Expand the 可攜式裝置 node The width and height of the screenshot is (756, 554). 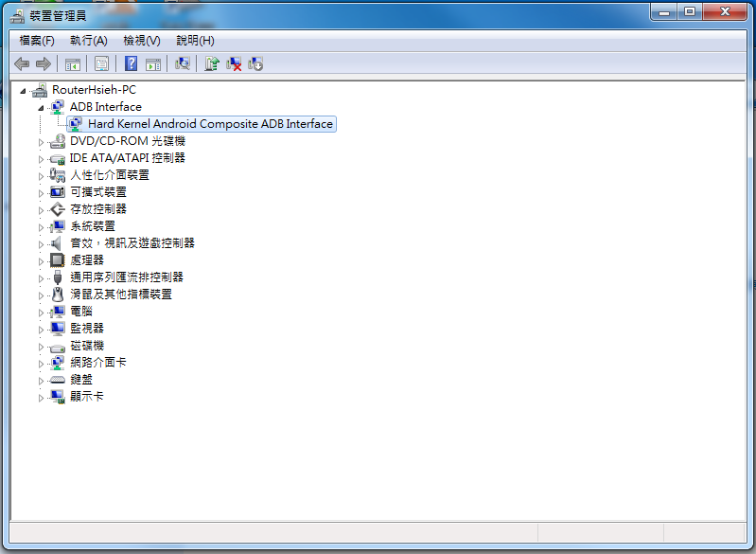pyautogui.click(x=41, y=193)
